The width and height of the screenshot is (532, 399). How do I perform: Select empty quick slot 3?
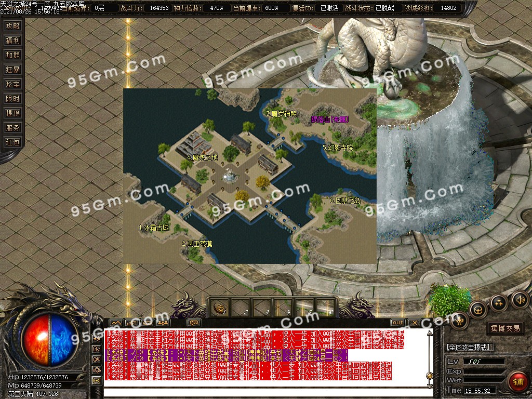pos(262,308)
